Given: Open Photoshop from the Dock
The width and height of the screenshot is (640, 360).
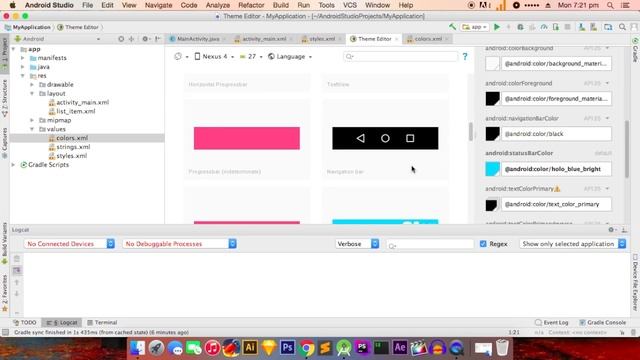Looking at the screenshot, I should 287,348.
